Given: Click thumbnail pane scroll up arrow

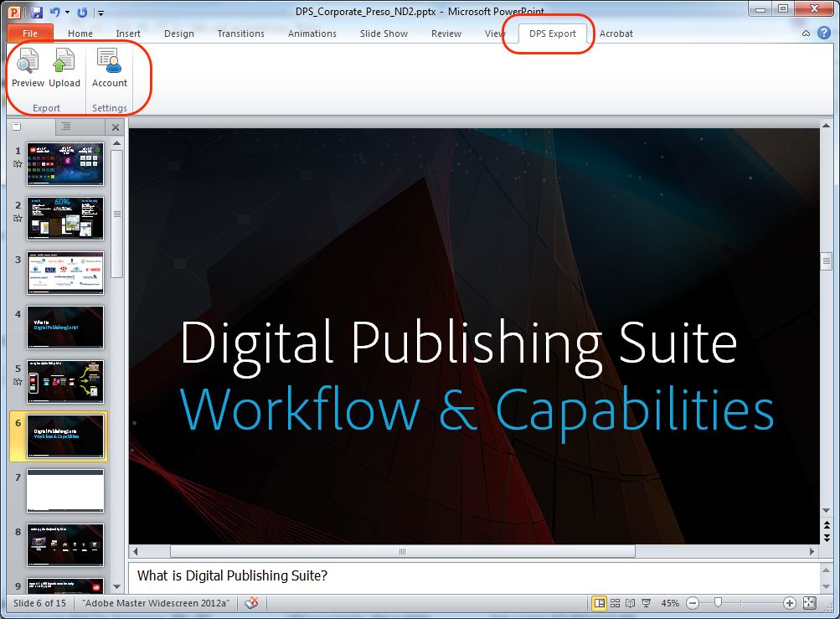Looking at the screenshot, I should 116,143.
